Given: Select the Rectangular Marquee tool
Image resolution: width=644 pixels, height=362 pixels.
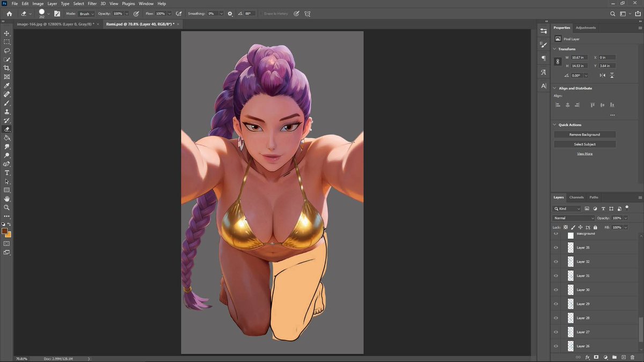Looking at the screenshot, I should click(7, 42).
